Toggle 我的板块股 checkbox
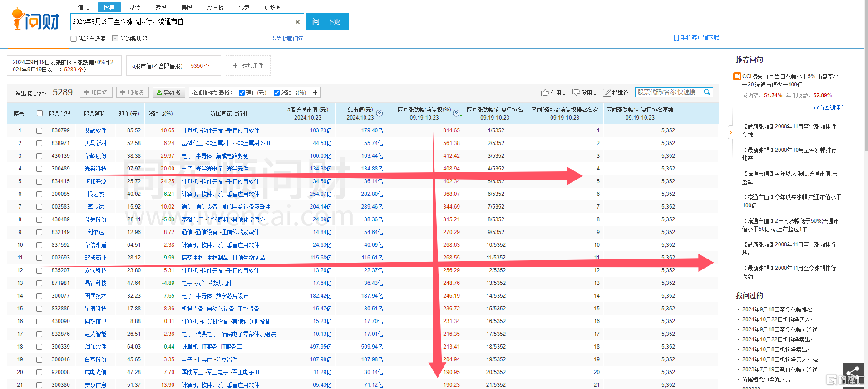Viewport: 868px width, 389px height. (x=115, y=39)
